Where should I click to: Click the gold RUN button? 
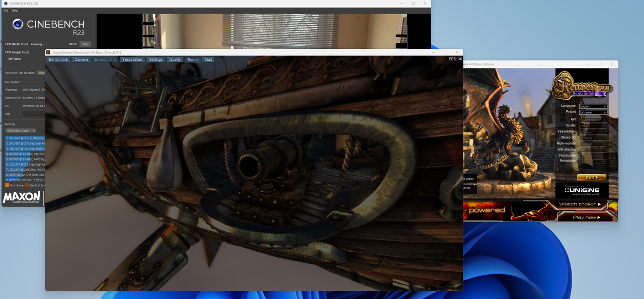[592, 178]
